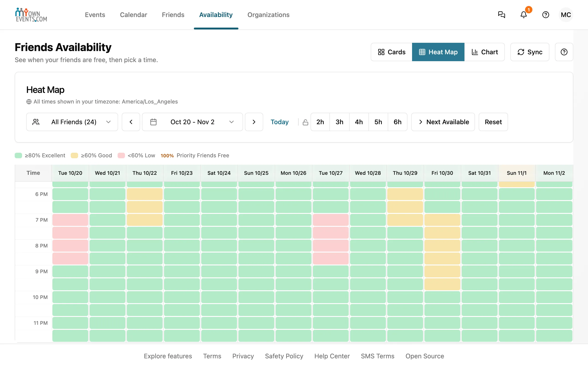Click the green Sat 10/24 10 PM cell
This screenshot has width=588, height=368.
(x=219, y=297)
